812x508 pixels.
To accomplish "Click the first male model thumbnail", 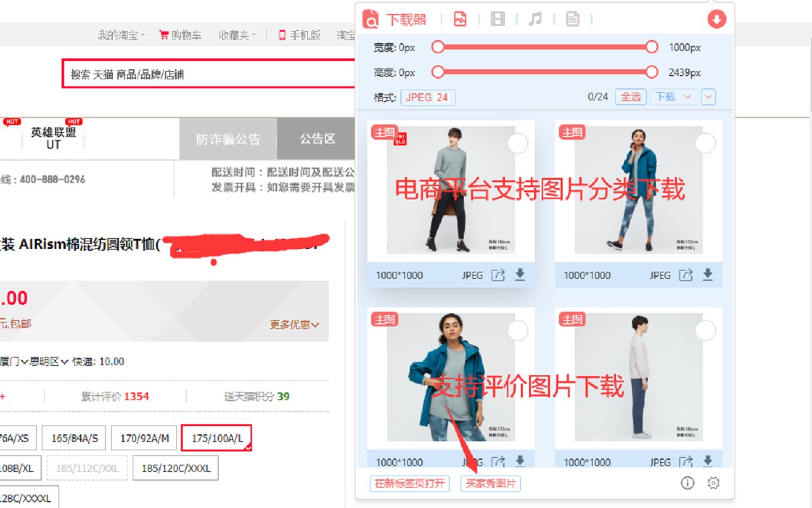I will (x=451, y=190).
